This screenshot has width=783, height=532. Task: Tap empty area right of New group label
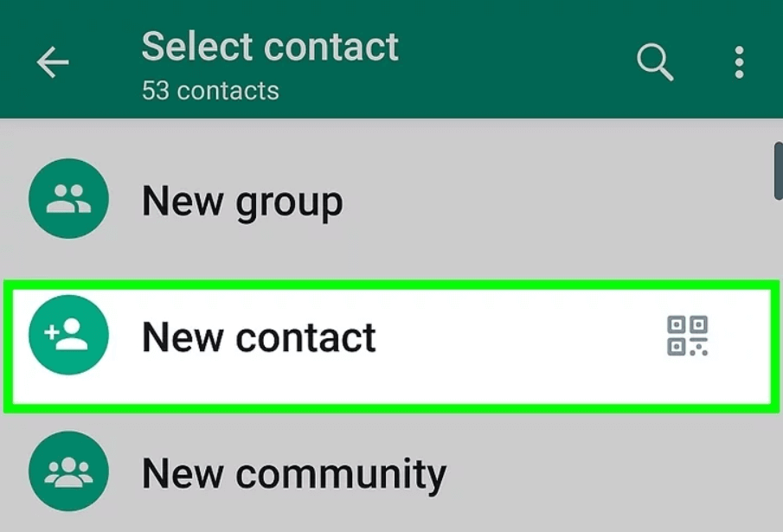coord(549,200)
